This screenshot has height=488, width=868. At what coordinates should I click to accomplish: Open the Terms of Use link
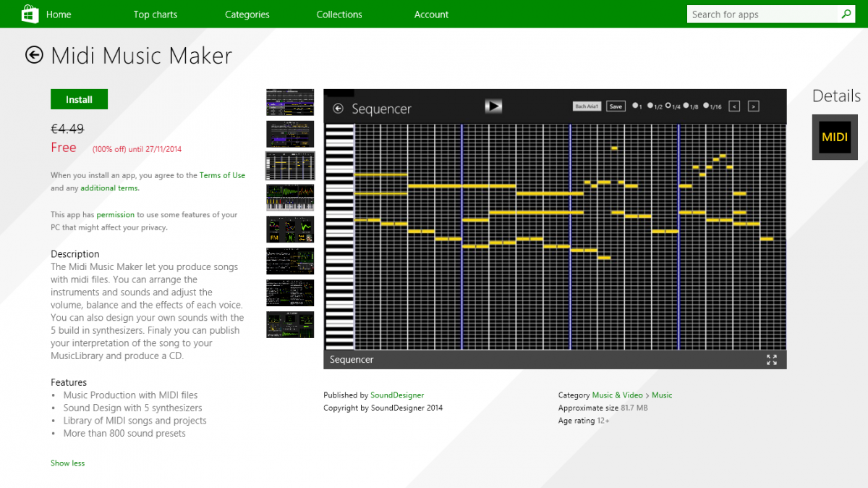tap(222, 175)
